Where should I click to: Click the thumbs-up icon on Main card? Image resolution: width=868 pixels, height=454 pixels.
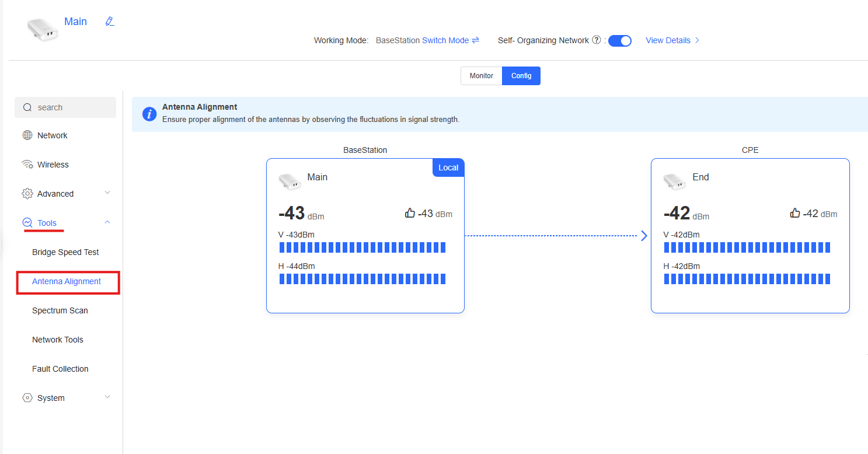(410, 214)
